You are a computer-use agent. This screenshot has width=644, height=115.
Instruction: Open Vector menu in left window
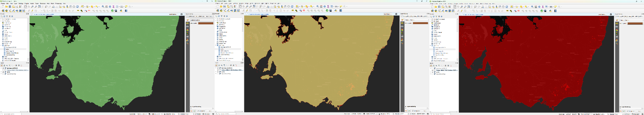[x=32, y=4]
